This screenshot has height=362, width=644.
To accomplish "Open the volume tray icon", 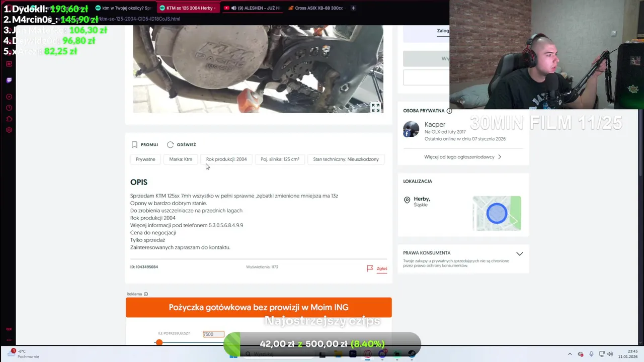I will (610, 354).
